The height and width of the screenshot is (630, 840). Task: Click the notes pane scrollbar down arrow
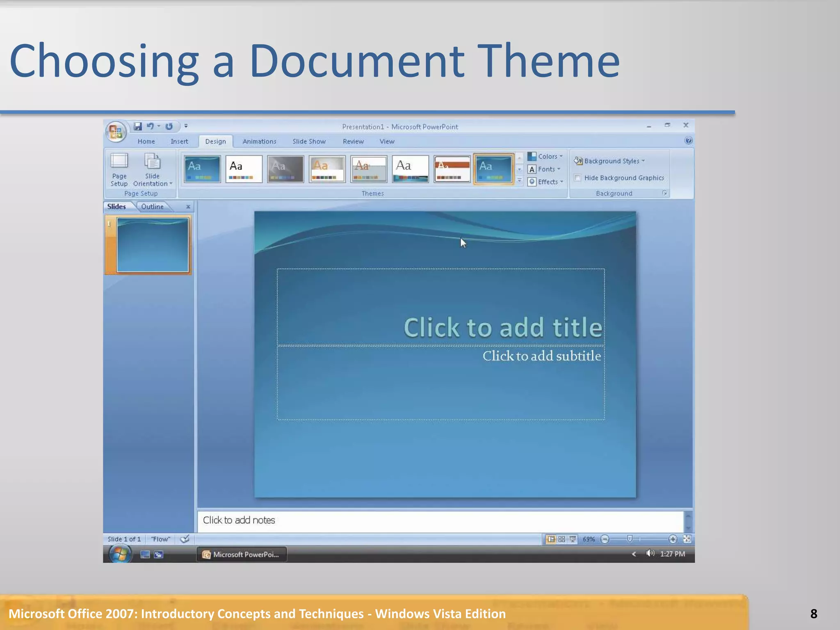coord(688,528)
